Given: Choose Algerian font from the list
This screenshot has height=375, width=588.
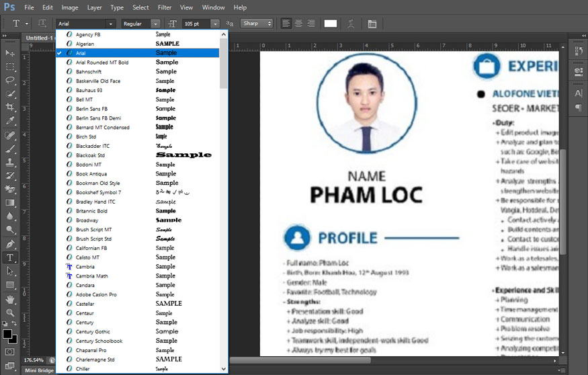Looking at the screenshot, I should [138, 44].
